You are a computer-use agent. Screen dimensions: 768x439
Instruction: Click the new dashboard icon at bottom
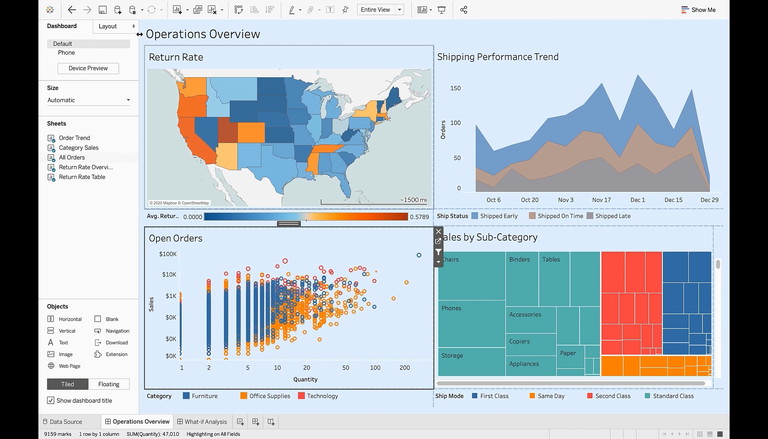(x=256, y=422)
